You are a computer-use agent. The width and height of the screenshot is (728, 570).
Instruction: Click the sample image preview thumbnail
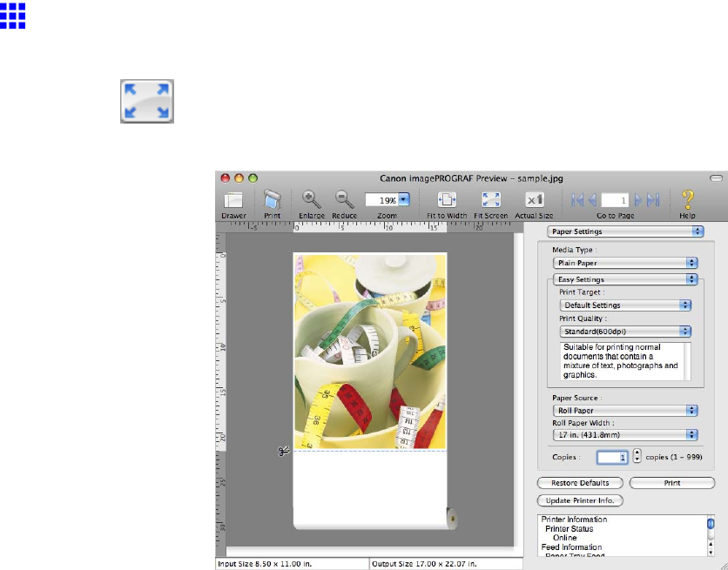coord(370,351)
